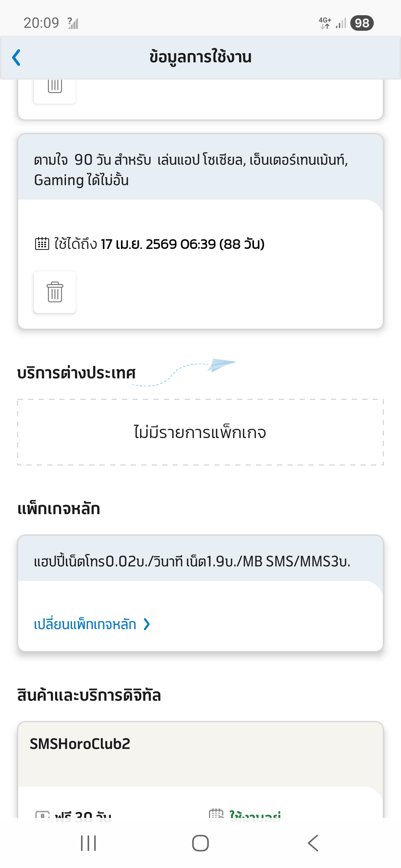Tap the แฮปปี้เน็ตโทร main package description
The height and width of the screenshot is (868, 401).
click(x=192, y=561)
